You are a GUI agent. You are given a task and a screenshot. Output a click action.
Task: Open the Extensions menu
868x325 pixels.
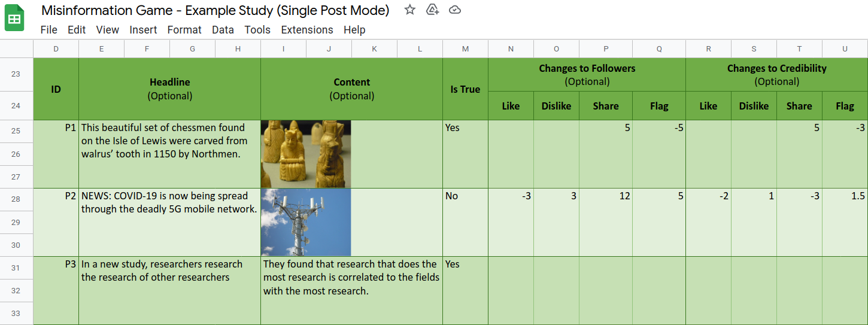pos(307,30)
